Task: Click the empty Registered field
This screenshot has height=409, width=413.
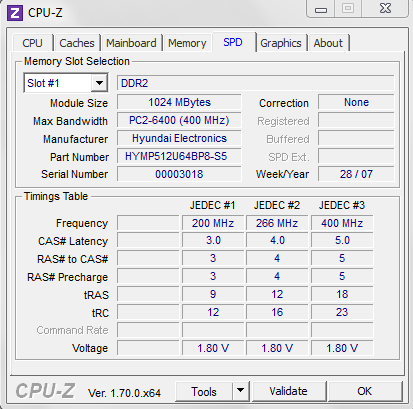Action: 356,120
